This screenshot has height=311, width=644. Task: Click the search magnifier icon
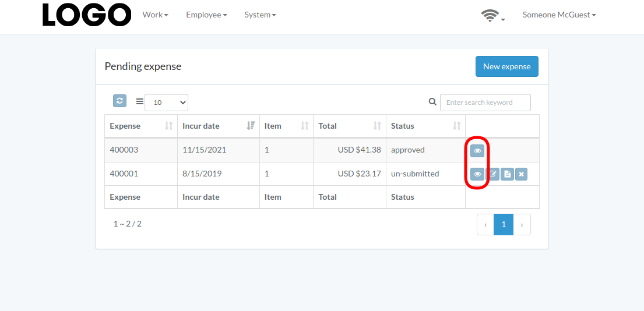point(432,102)
